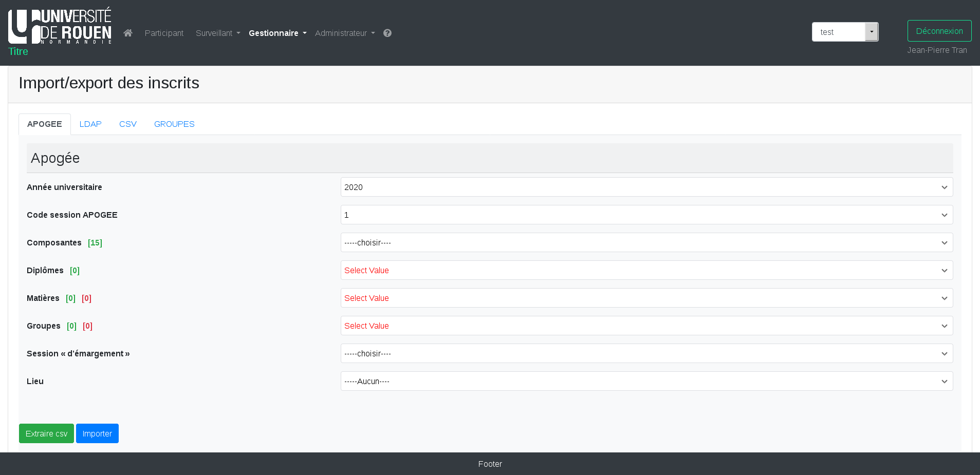This screenshot has width=980, height=475.
Task: Expand the Surveillant menu
Action: pyautogui.click(x=218, y=33)
